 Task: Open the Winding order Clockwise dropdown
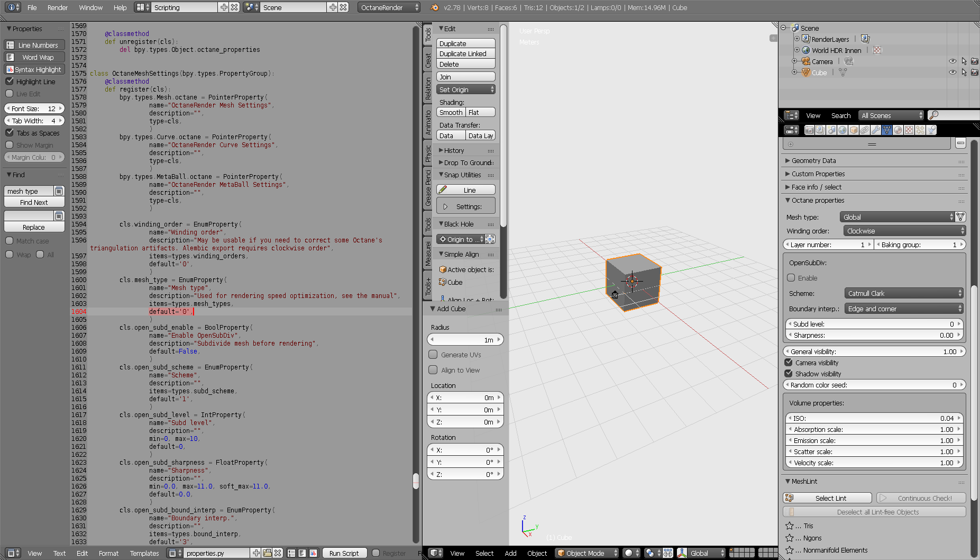(x=905, y=231)
